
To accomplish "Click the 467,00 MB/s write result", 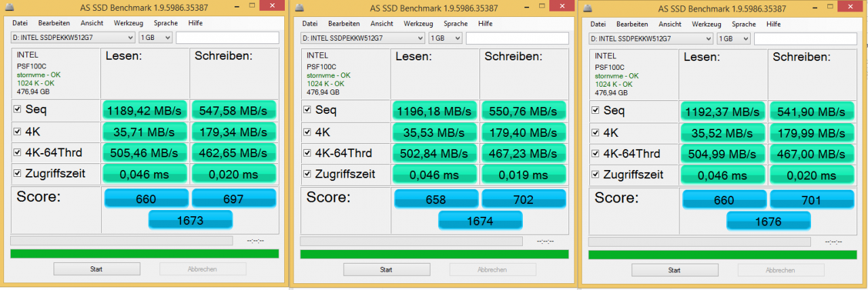I will 812,154.
